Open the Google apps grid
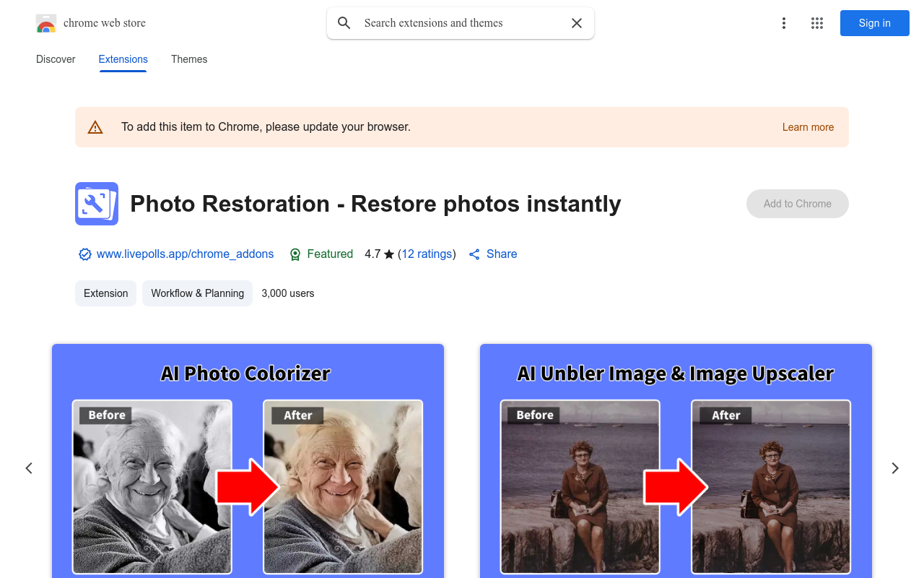Image resolution: width=924 pixels, height=578 pixels. 817,23
